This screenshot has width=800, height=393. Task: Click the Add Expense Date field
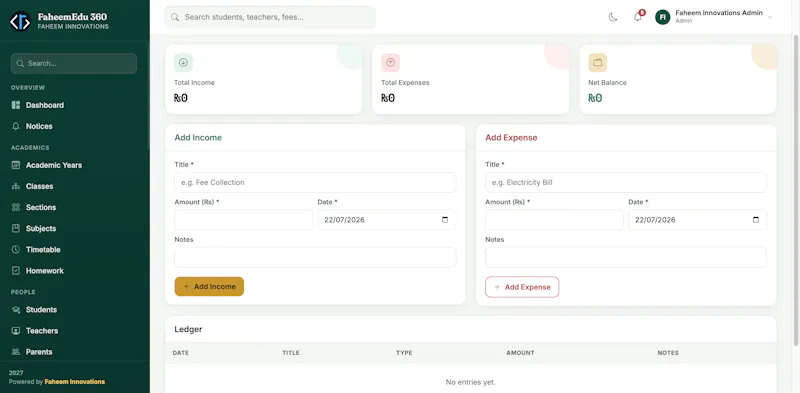coord(697,220)
